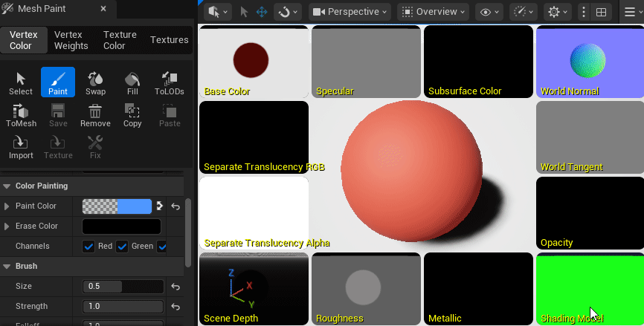Select the Separate Translucency Alpha thumbnail
The width and height of the screenshot is (644, 326).
tap(254, 213)
